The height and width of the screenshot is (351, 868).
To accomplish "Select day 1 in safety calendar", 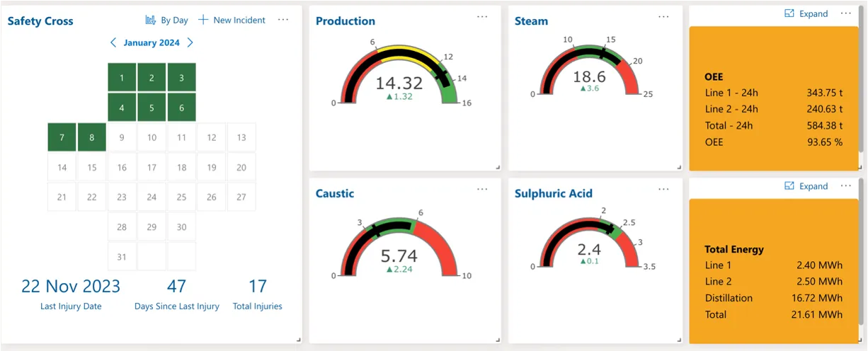I will click(122, 78).
